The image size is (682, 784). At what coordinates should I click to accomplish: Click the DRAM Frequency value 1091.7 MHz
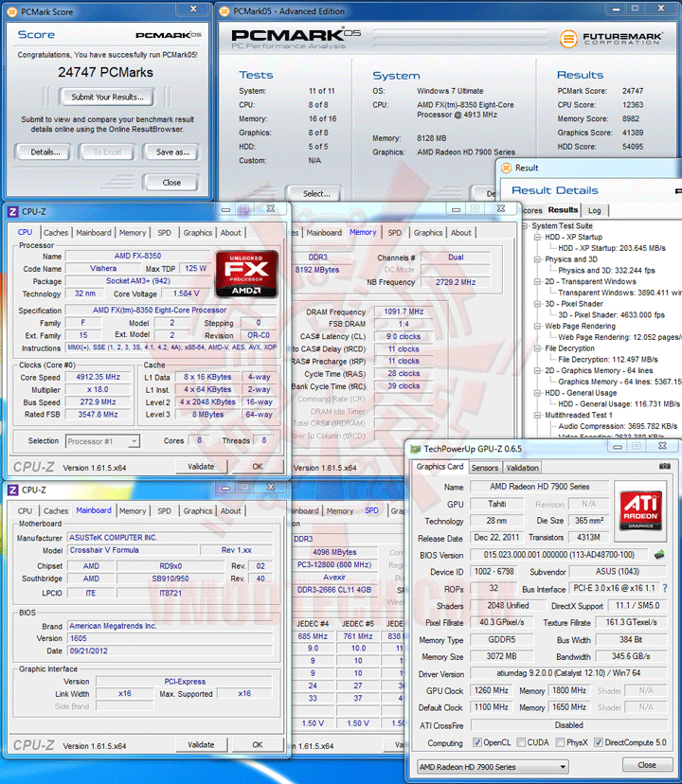404,312
